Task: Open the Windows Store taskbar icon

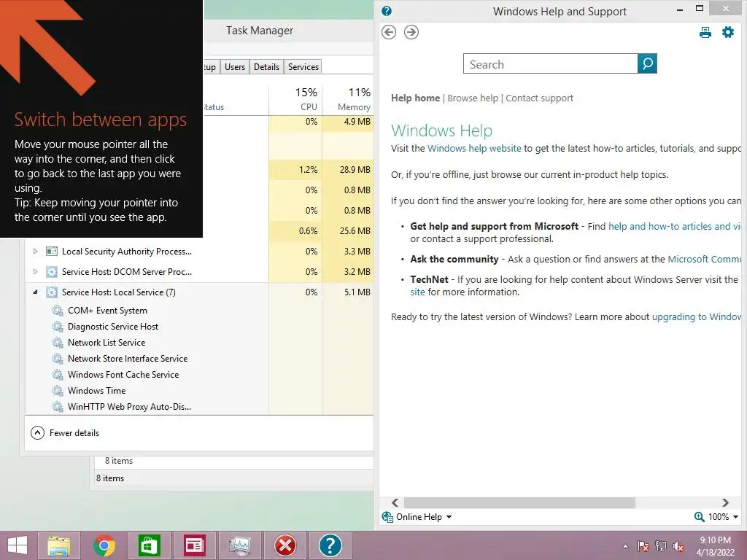Action: [x=149, y=545]
